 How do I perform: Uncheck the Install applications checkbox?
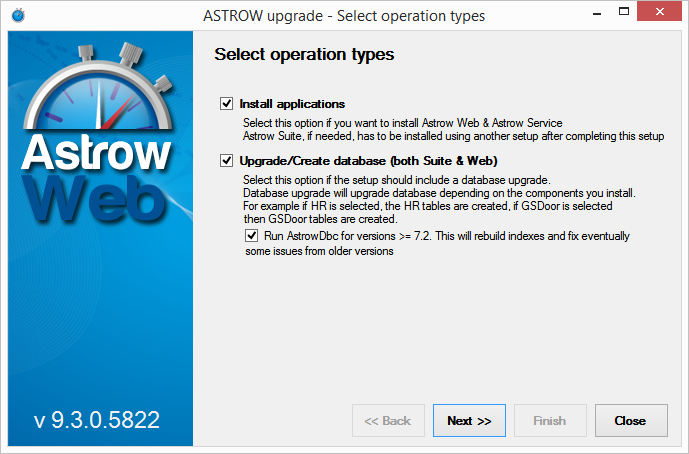point(226,104)
